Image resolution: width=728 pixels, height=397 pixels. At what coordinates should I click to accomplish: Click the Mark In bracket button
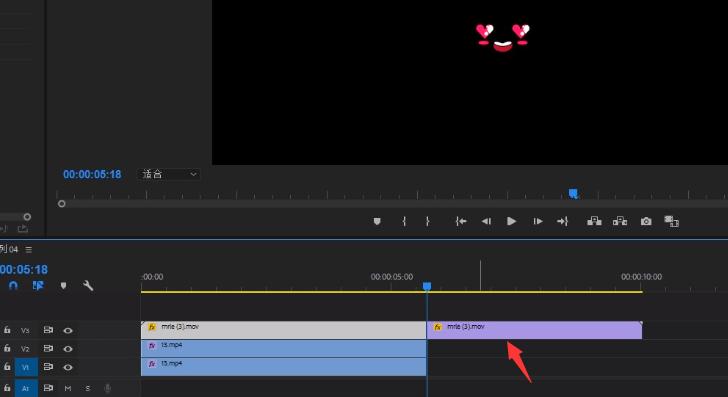pyautogui.click(x=404, y=221)
